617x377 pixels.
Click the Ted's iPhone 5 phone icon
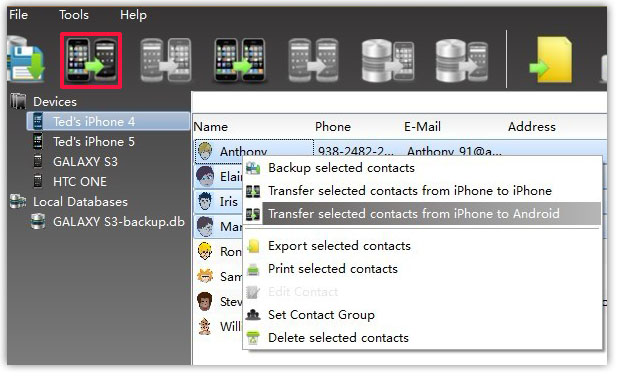point(38,141)
